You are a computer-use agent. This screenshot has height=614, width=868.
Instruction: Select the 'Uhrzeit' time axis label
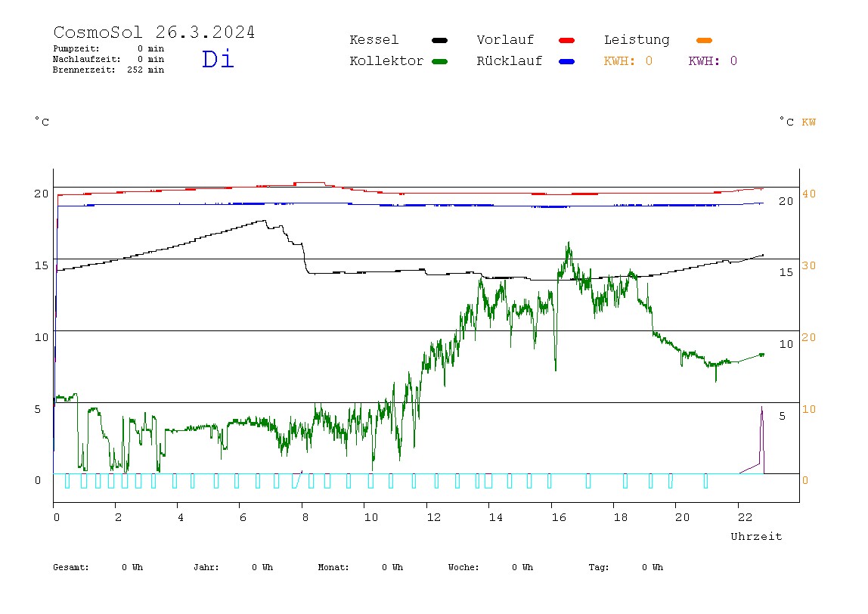point(756,536)
